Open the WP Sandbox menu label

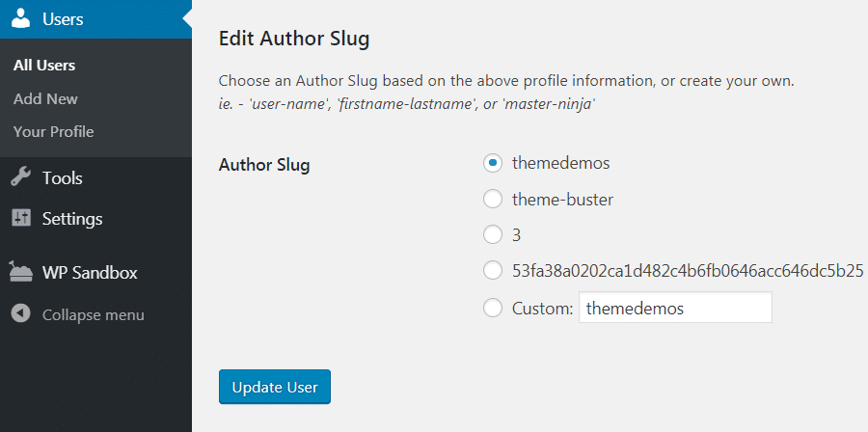pos(90,273)
